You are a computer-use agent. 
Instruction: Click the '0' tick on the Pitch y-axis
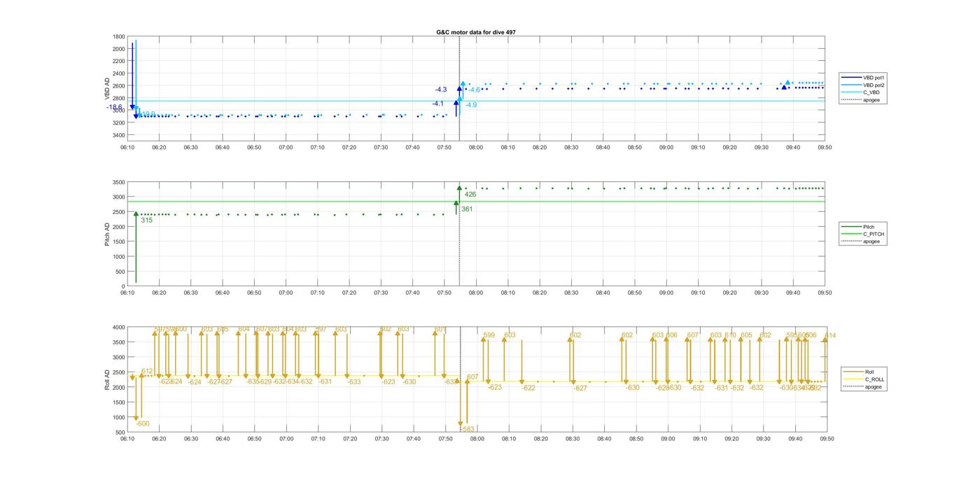pos(123,286)
